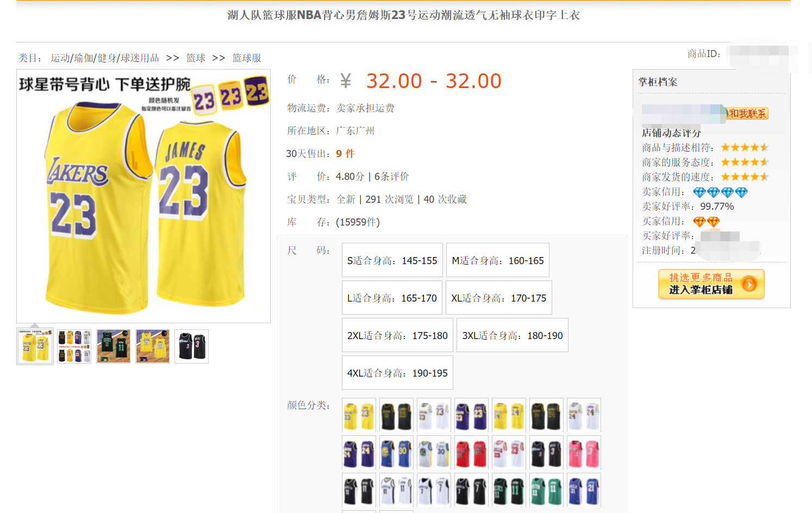The image size is (812, 513).
Task: Choose black Celtics 11 color option
Action: pyautogui.click(x=509, y=490)
